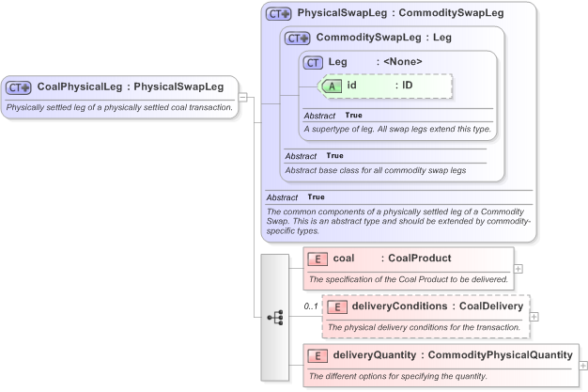Select the id attribute name
This screenshot has width=588, height=392.
click(351, 85)
